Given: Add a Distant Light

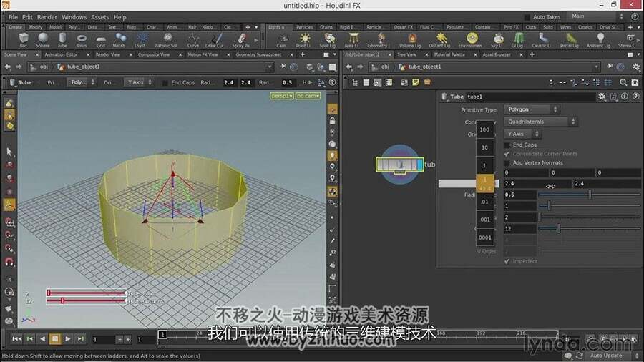Looking at the screenshot, I should (x=440, y=40).
